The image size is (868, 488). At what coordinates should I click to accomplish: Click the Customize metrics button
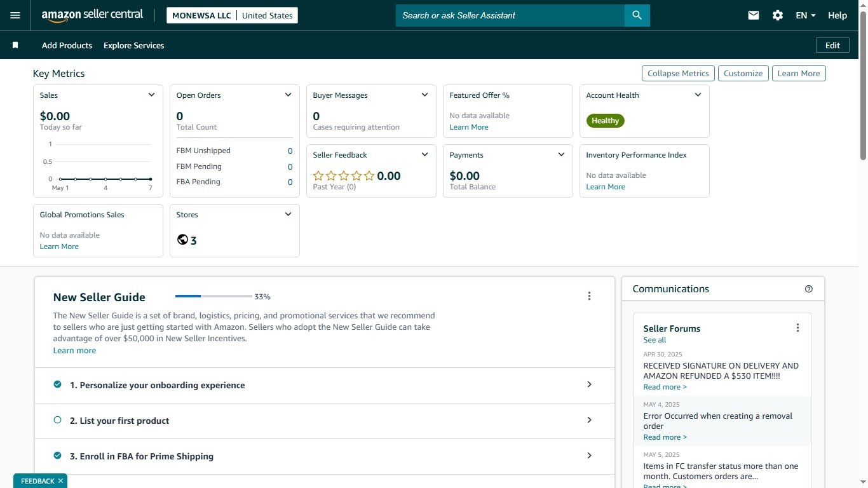pos(743,73)
